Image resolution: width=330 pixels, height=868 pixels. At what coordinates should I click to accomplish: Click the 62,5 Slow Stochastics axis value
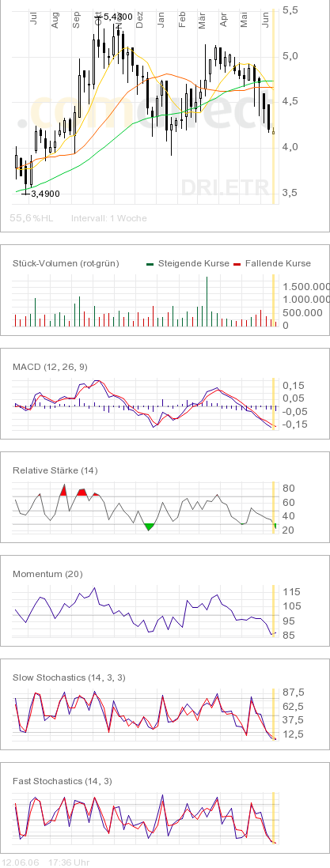(293, 707)
